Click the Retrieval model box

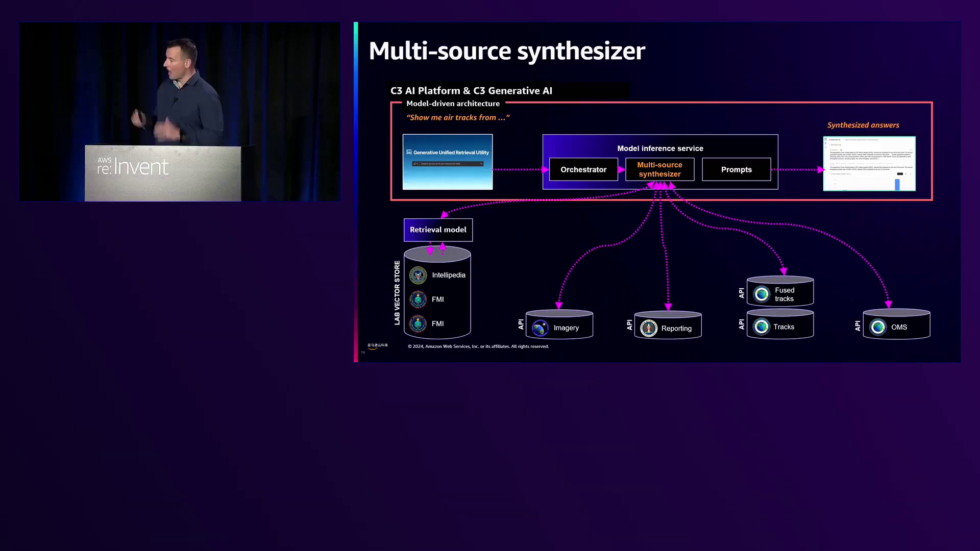pos(438,230)
